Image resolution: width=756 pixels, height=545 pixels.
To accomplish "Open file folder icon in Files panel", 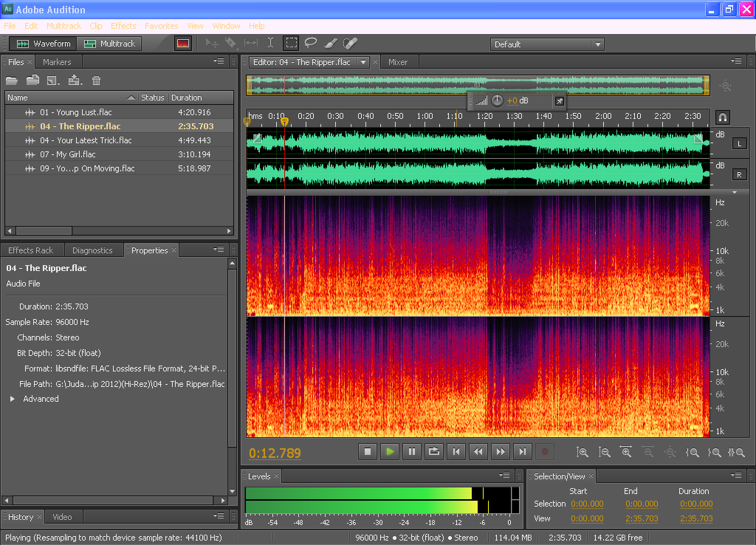I will 12,80.
